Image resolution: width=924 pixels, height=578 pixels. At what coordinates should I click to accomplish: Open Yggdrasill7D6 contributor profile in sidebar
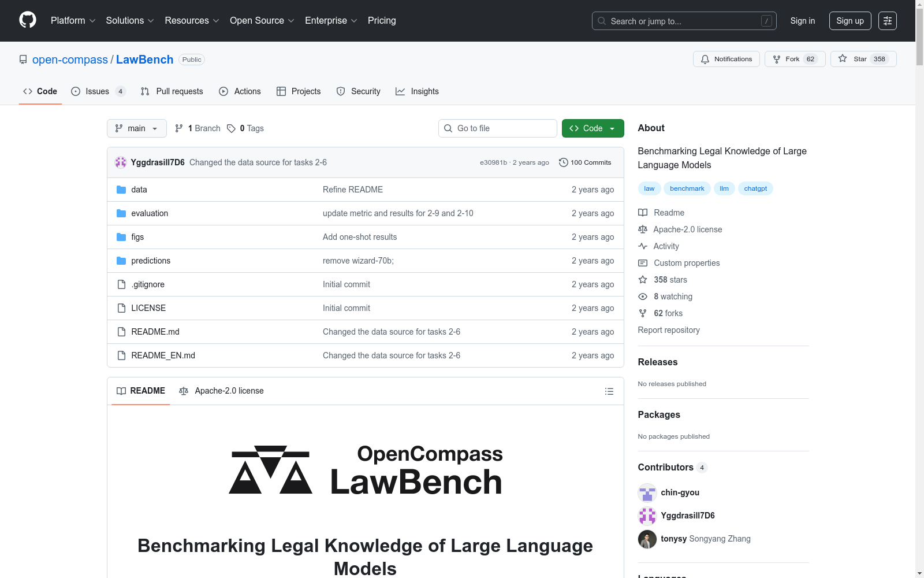click(688, 516)
